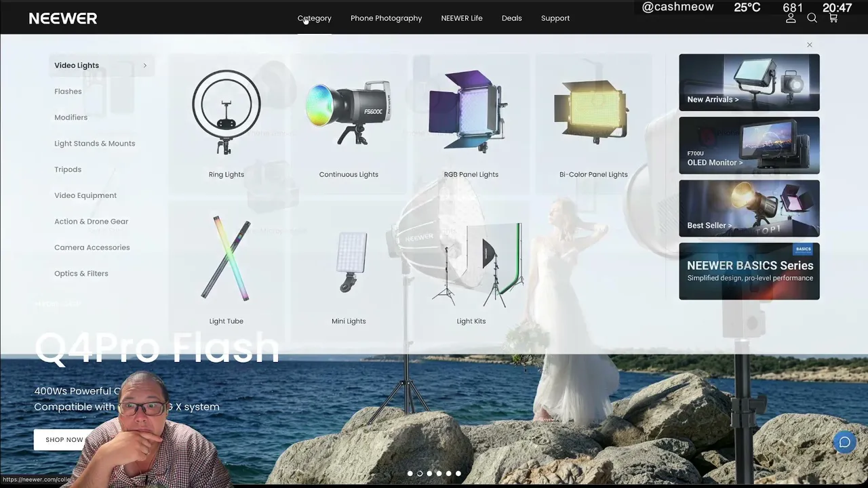This screenshot has width=868, height=488.
Task: Close the category mega menu
Action: (x=809, y=45)
